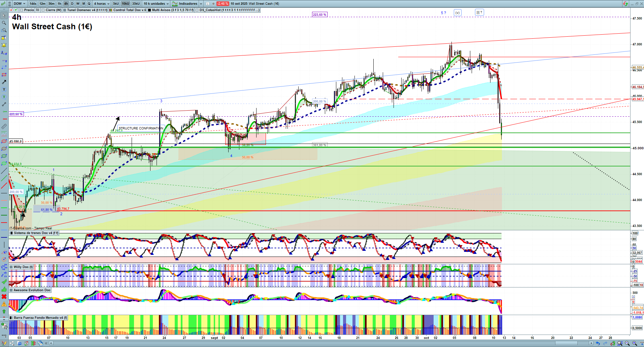This screenshot has height=347, width=644.
Task: Click the red down-arrow indicator icon
Action: coord(11,10)
